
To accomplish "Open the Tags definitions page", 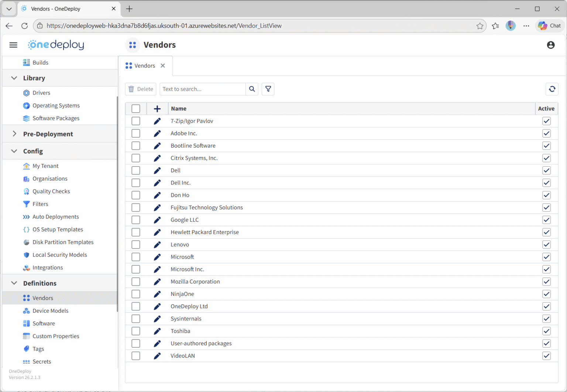I will point(38,349).
